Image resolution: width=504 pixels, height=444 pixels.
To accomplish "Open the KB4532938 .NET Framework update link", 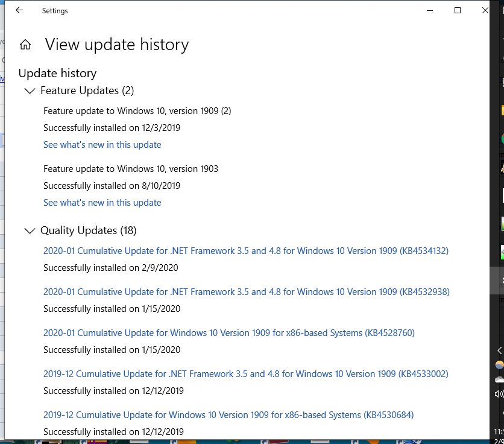I will [x=247, y=292].
